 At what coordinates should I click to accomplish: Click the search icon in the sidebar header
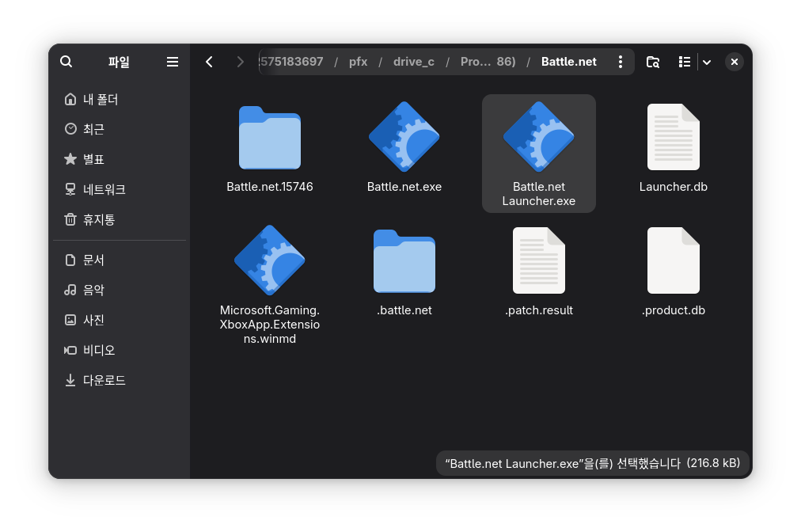coord(66,62)
